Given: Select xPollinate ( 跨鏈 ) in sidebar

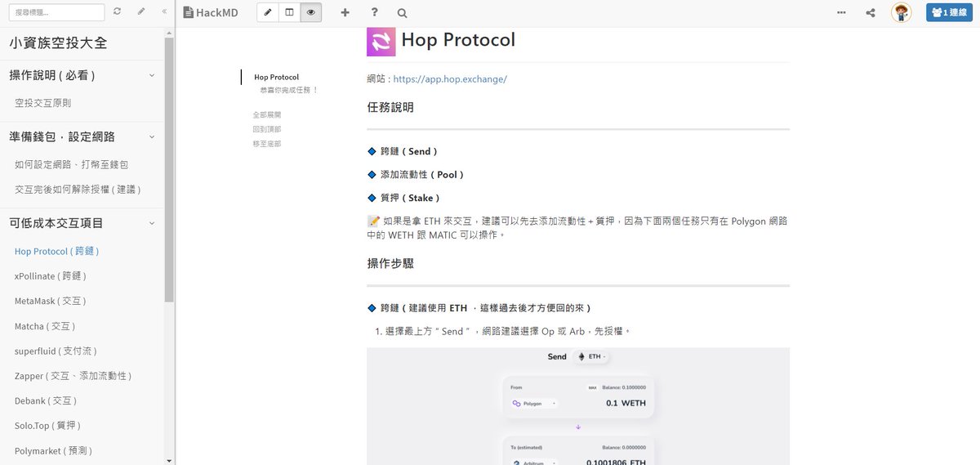Looking at the screenshot, I should 50,276.
